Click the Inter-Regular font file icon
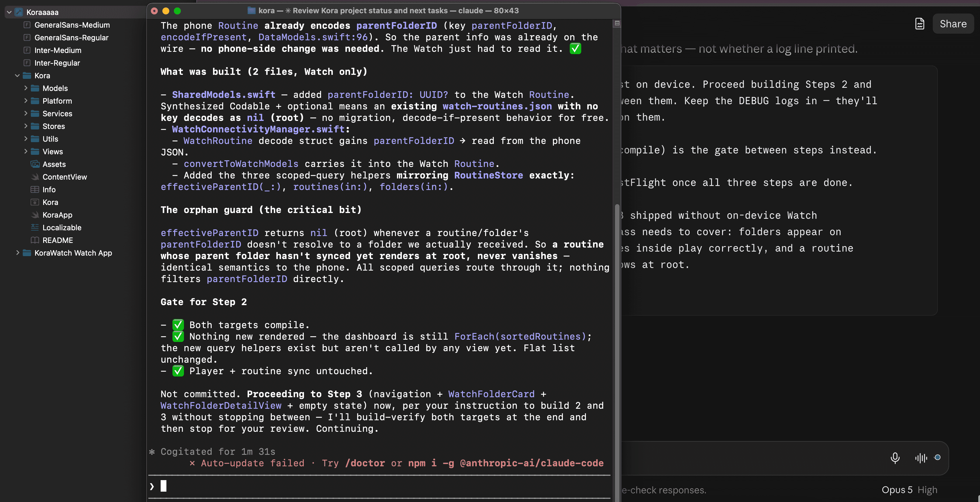 (x=27, y=63)
